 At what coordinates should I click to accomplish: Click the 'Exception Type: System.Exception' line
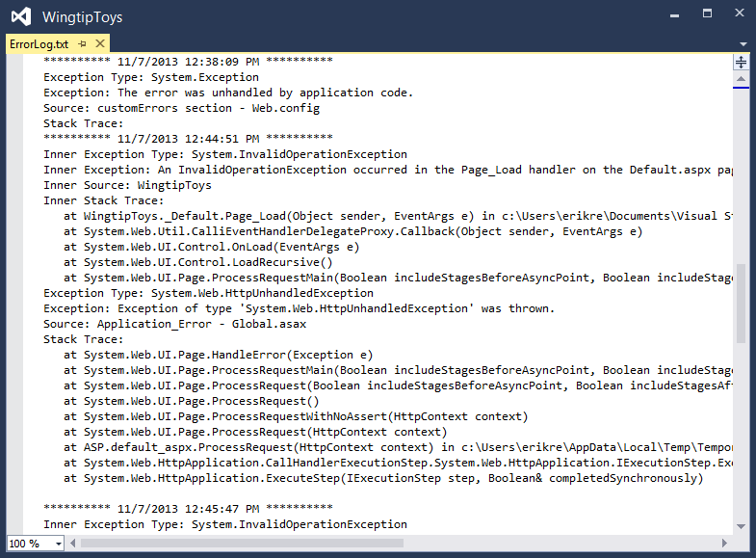pyautogui.click(x=151, y=77)
